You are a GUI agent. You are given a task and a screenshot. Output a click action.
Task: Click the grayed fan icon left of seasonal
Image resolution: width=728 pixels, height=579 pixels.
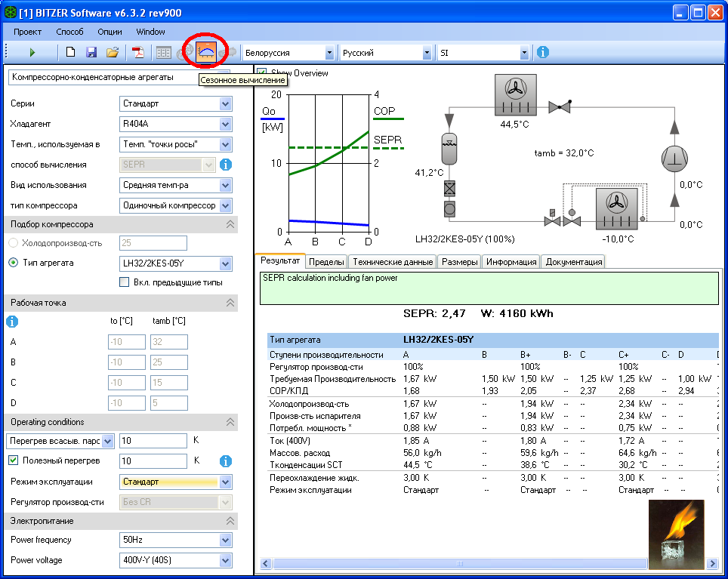[x=184, y=52]
